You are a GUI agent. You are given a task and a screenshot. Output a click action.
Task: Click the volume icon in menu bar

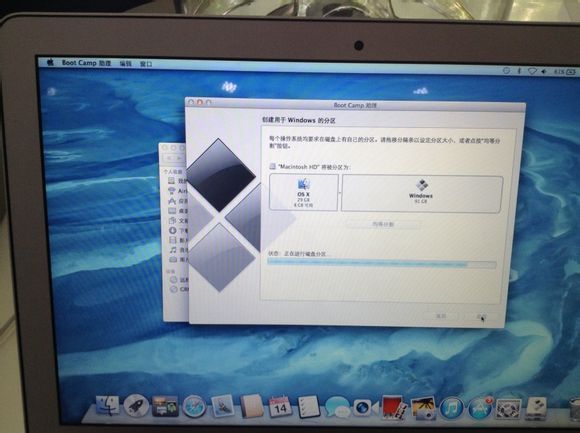(x=544, y=71)
